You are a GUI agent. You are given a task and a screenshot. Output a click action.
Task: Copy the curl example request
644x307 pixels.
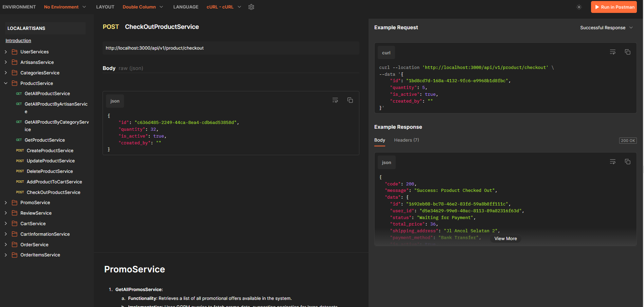[627, 52]
